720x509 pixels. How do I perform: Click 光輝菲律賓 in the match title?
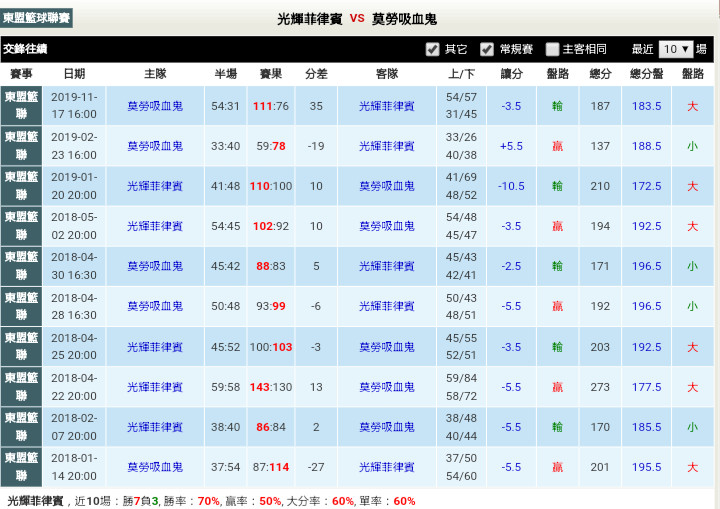309,19
